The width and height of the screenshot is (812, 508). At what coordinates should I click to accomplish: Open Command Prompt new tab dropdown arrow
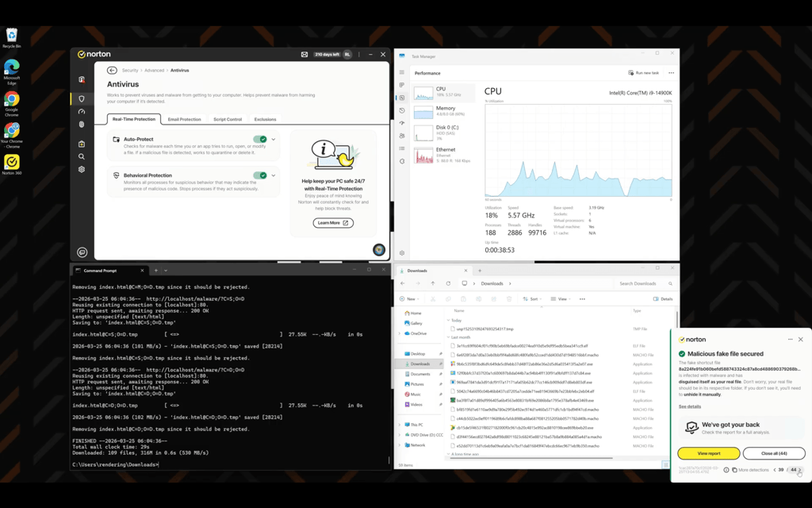(166, 271)
